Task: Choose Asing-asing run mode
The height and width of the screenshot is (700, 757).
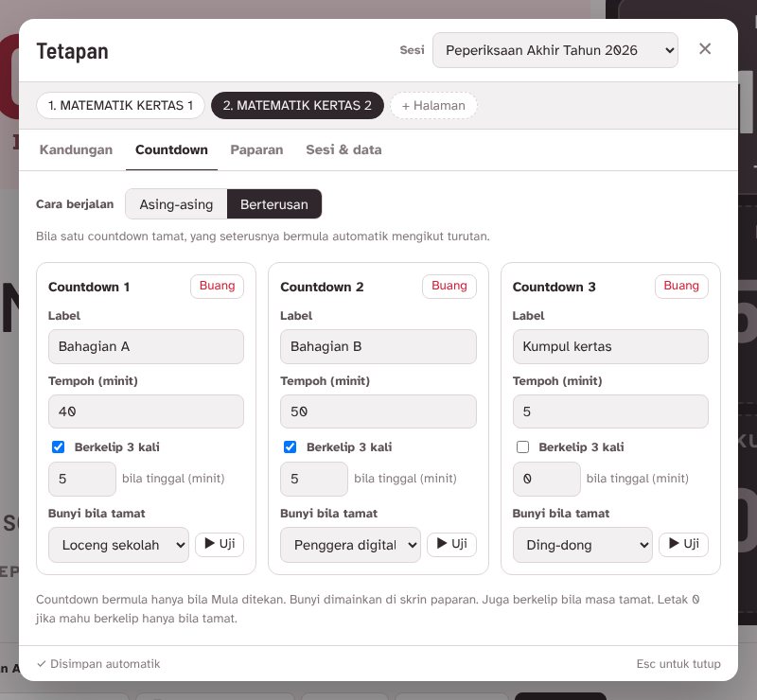Action: [176, 204]
